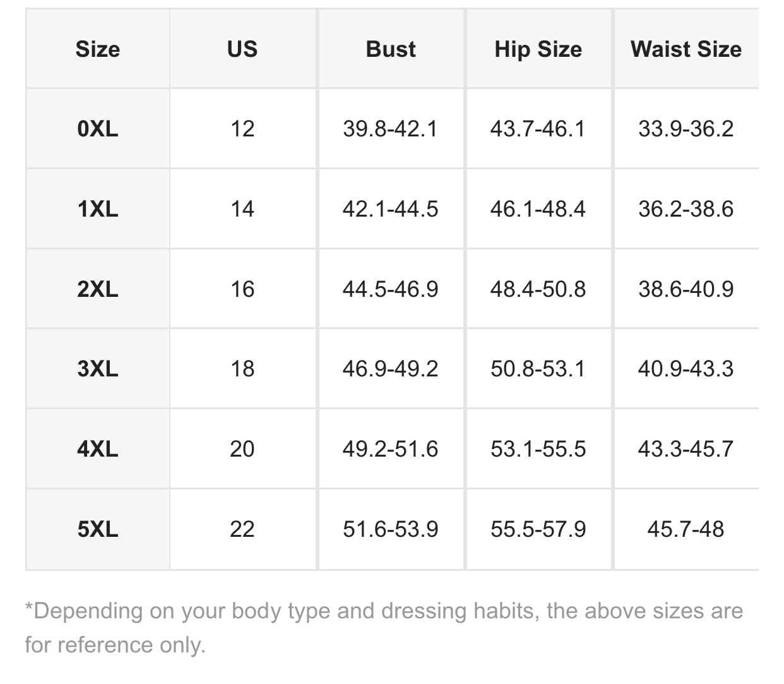
Task: Click the US column header
Action: pyautogui.click(x=242, y=49)
